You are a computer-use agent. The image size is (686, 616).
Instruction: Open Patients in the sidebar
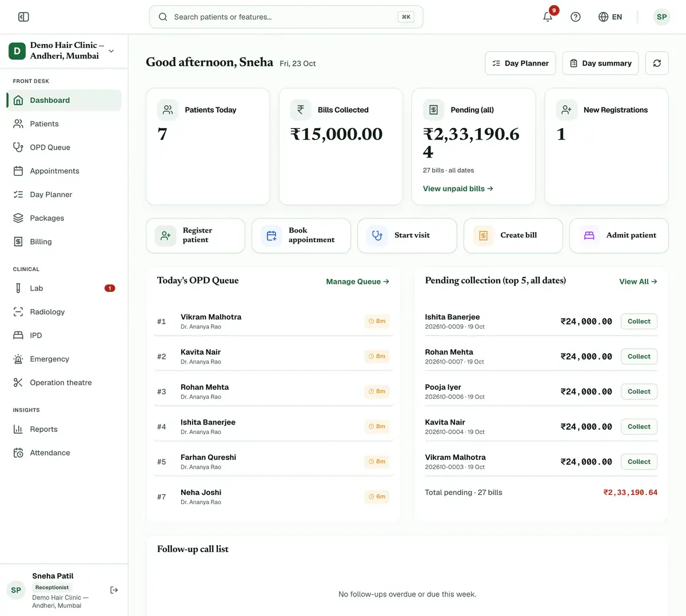click(x=64, y=124)
